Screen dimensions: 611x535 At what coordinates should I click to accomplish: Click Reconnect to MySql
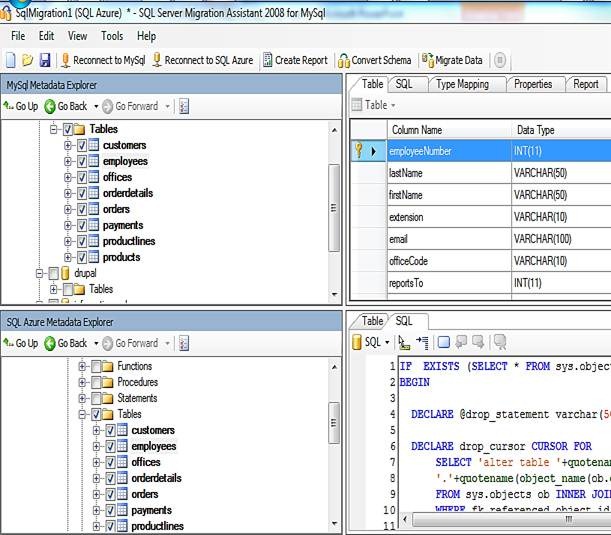[x=103, y=60]
